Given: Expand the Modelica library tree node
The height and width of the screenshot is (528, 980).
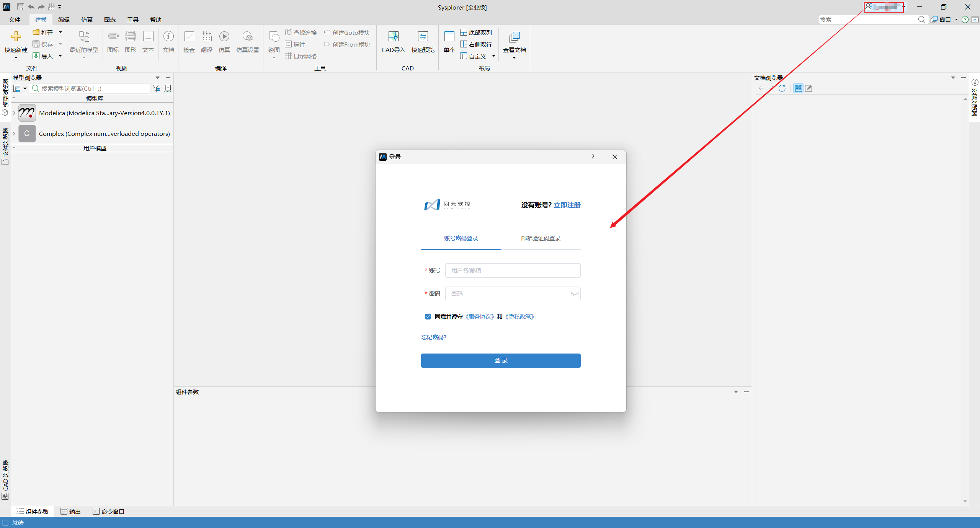Looking at the screenshot, I should point(14,113).
